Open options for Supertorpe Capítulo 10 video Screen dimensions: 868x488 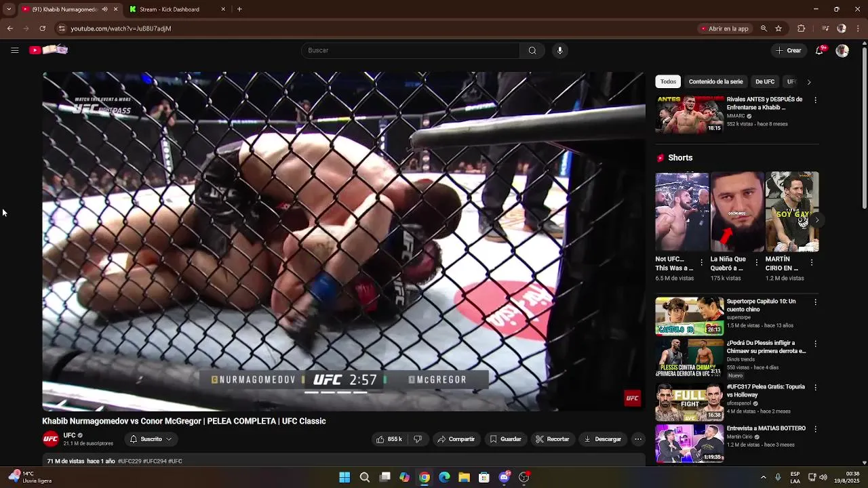815,302
